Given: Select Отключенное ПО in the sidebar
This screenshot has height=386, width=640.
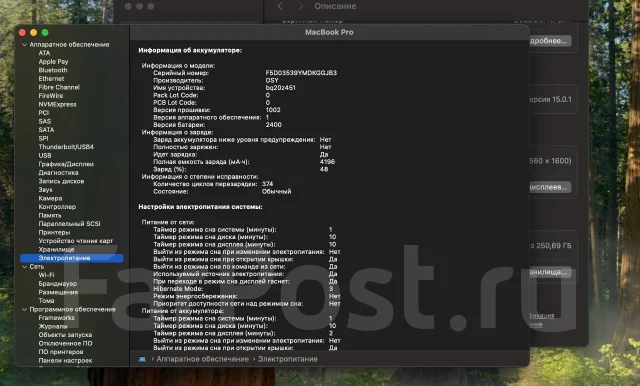Looking at the screenshot, I should coord(65,344).
